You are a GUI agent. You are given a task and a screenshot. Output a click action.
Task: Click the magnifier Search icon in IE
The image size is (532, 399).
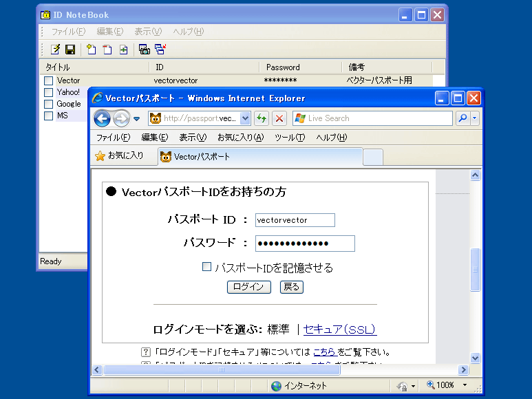click(462, 118)
